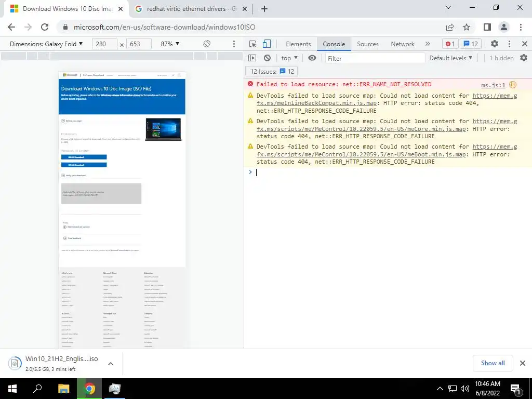Click Chrome icon in taskbar
Image resolution: width=532 pixels, height=399 pixels.
[x=89, y=389]
